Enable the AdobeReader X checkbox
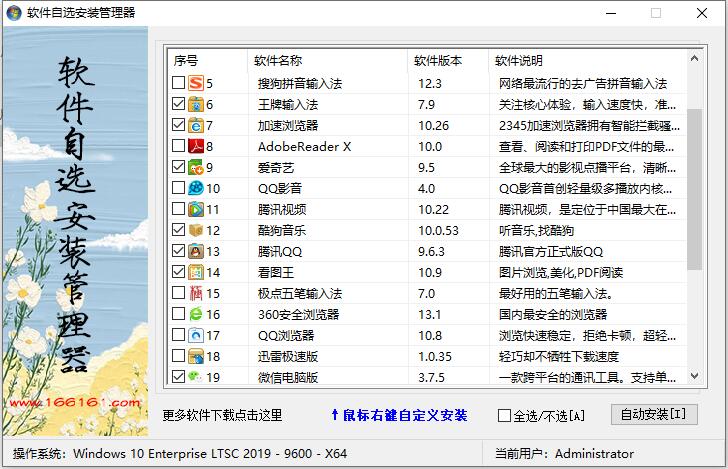Screen dimensions: 728x469 pyautogui.click(x=178, y=146)
